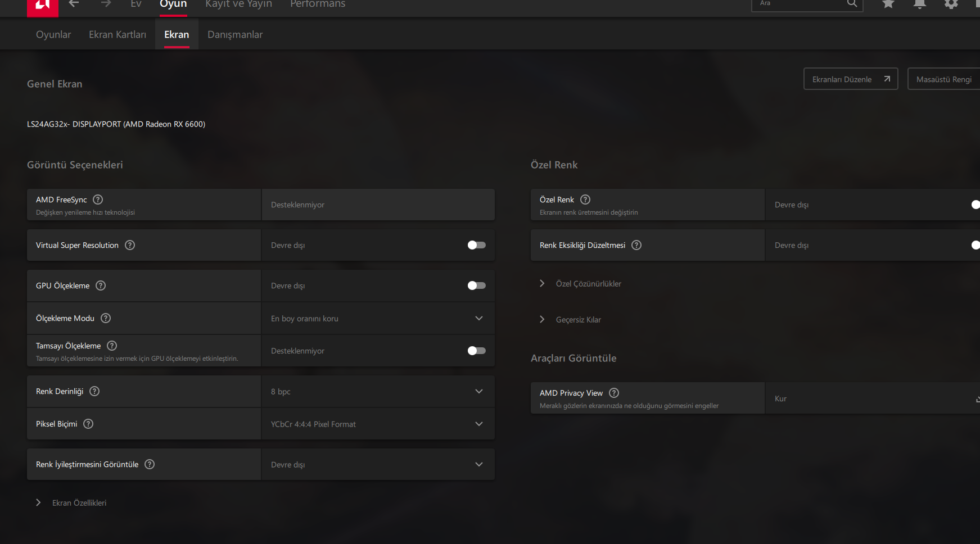Show help for Virtual Super Resolution
The width and height of the screenshot is (980, 544).
130,245
